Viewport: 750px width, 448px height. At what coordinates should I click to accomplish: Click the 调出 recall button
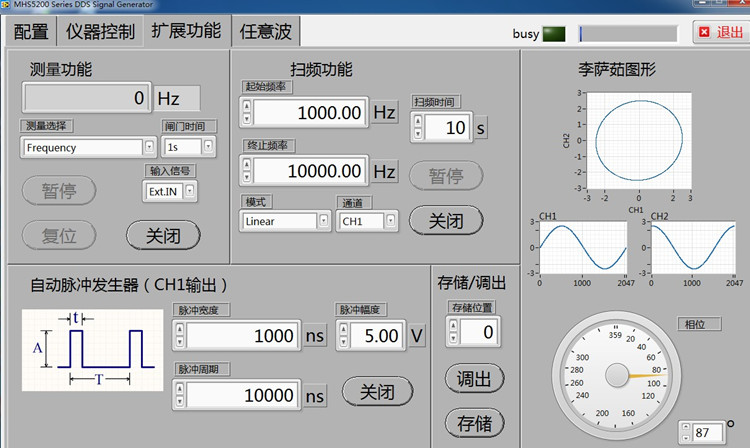474,377
